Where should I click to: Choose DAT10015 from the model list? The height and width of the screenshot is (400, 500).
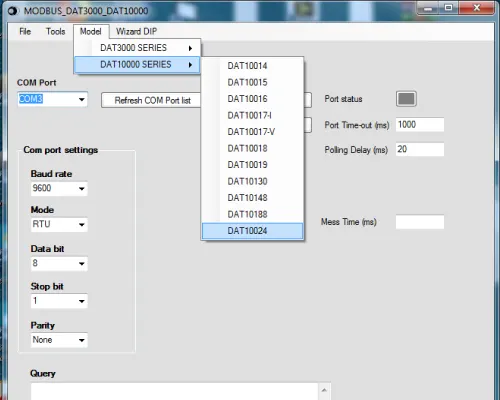click(x=252, y=82)
